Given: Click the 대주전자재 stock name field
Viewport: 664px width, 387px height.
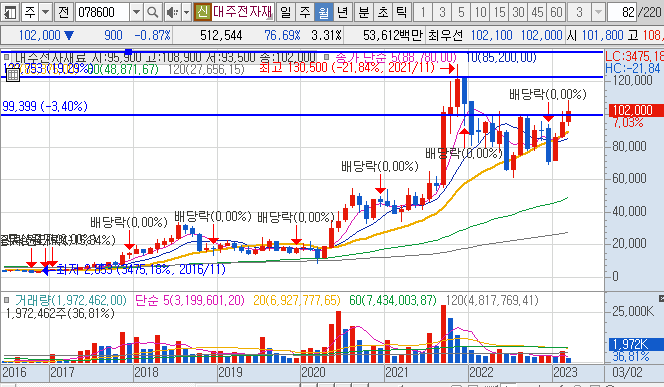Looking at the screenshot, I should [243, 12].
